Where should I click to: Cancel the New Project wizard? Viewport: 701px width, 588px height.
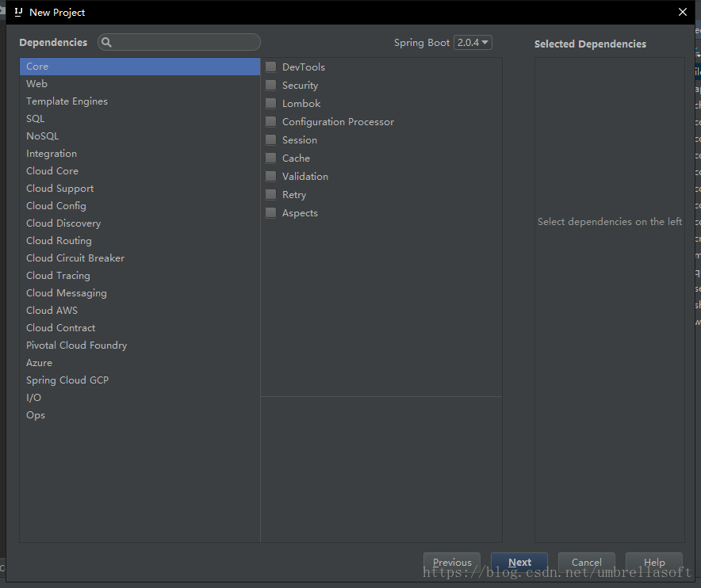click(x=587, y=562)
